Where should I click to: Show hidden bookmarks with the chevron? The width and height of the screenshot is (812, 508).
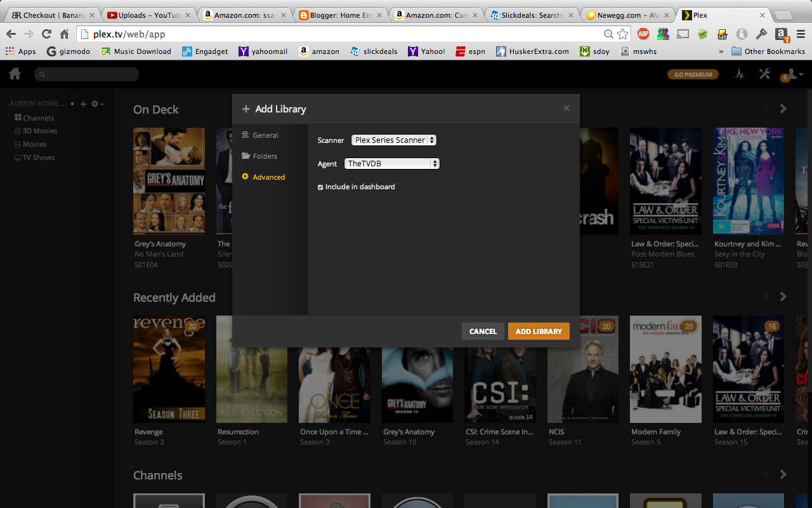(721, 51)
